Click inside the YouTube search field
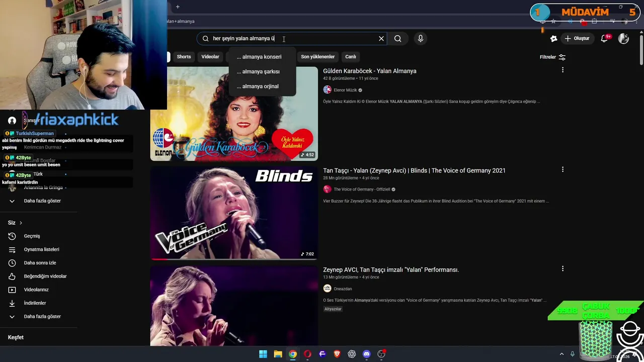The height and width of the screenshot is (362, 644). click(292, 39)
